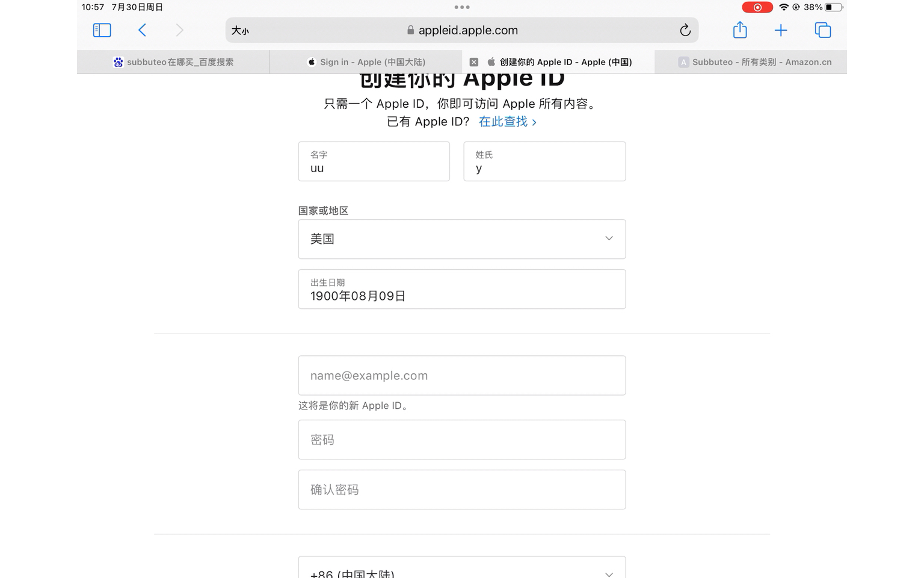This screenshot has width=924, height=578.
Task: Click the lock icon in address bar
Action: tap(411, 30)
